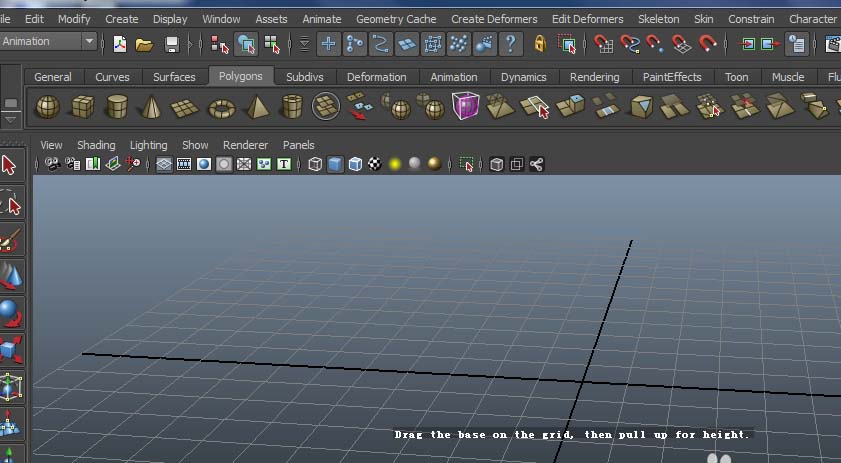Viewport: 841px width, 463px height.
Task: Create a polygon pyramid from the shelf
Action: coord(257,106)
